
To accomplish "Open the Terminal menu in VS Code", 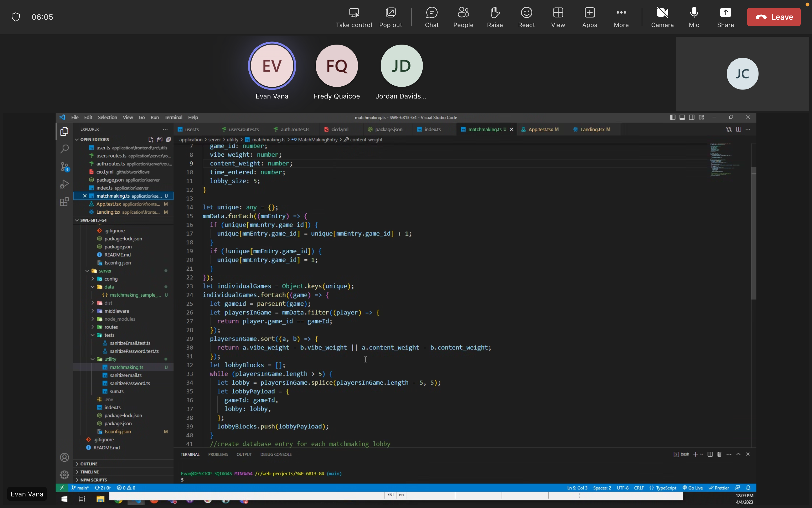I will 173,117.
